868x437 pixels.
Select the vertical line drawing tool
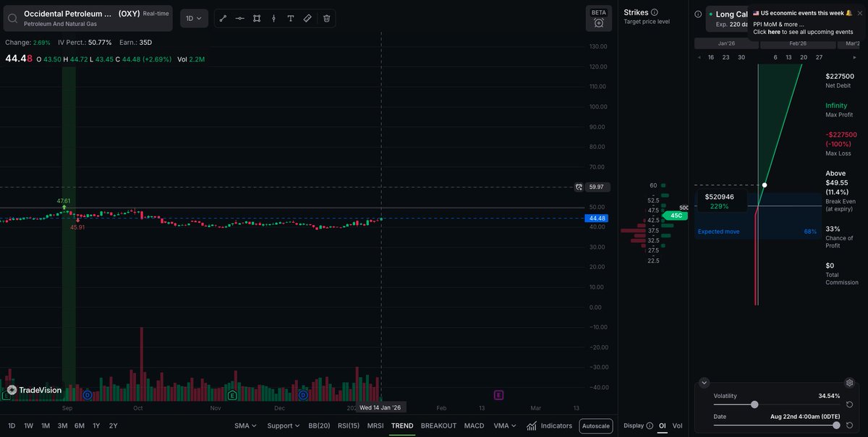coord(273,18)
